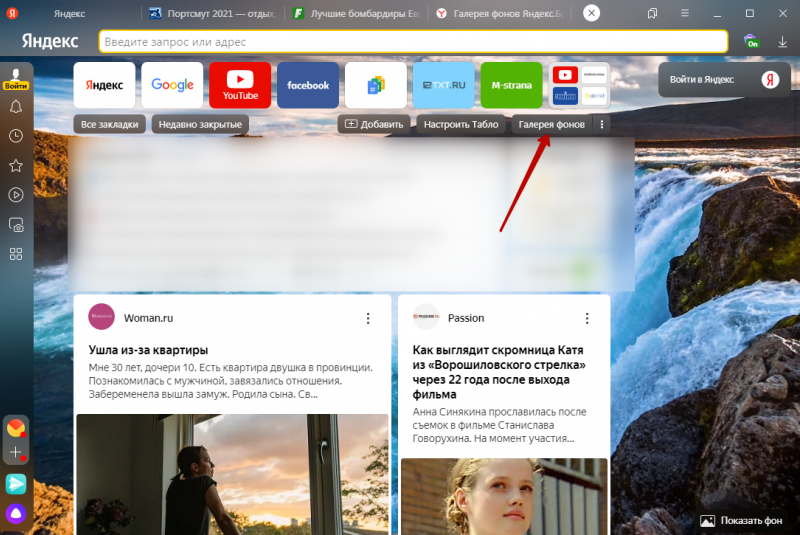800x535 pixels.
Task: Click the Passion round logo
Action: click(x=426, y=317)
